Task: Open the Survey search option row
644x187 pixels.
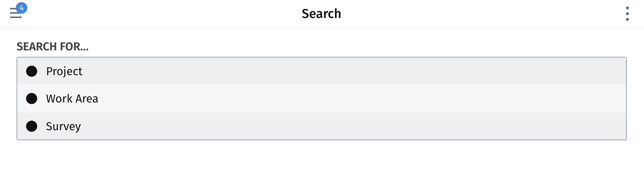Action: [322, 126]
